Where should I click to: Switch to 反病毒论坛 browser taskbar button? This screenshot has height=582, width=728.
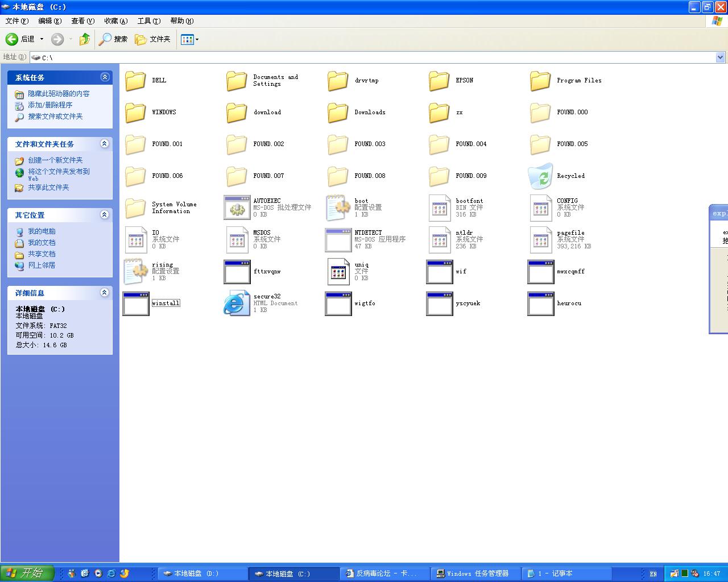(x=386, y=573)
